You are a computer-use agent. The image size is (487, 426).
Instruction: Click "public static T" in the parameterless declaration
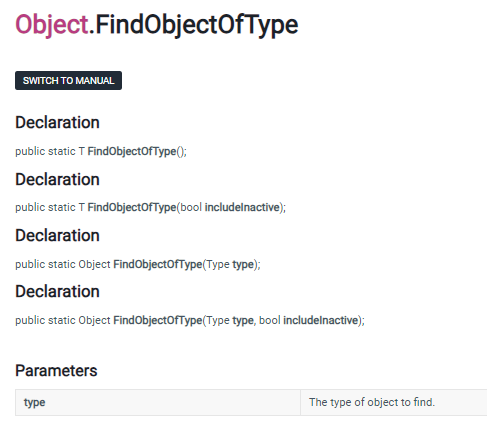click(x=50, y=151)
